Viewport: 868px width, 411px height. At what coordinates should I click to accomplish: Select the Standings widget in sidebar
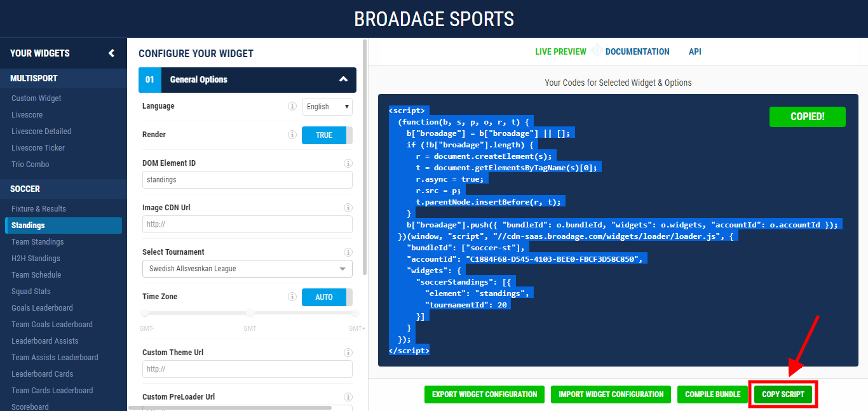click(64, 226)
